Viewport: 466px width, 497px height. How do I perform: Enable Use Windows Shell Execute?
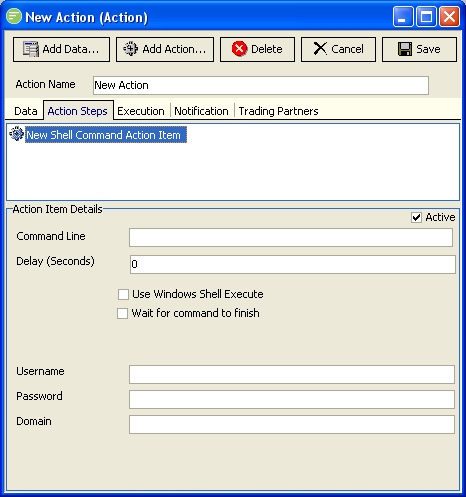point(123,294)
